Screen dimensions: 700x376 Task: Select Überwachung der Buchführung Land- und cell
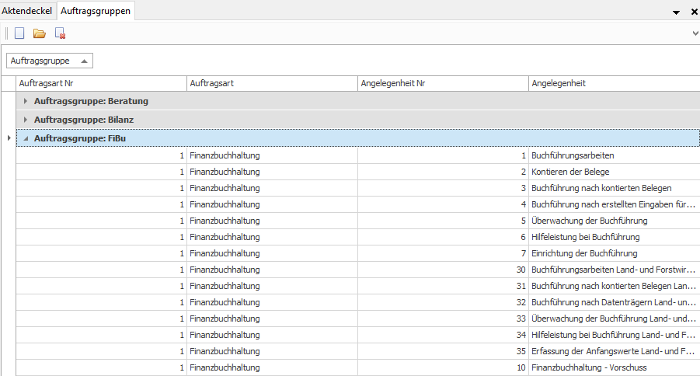pos(614,318)
